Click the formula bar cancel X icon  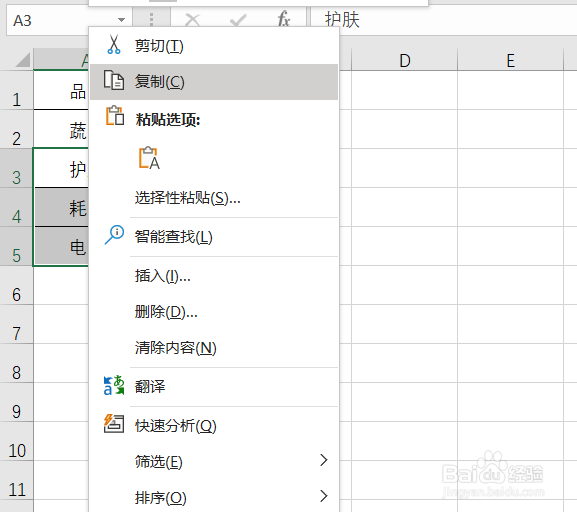pos(192,20)
